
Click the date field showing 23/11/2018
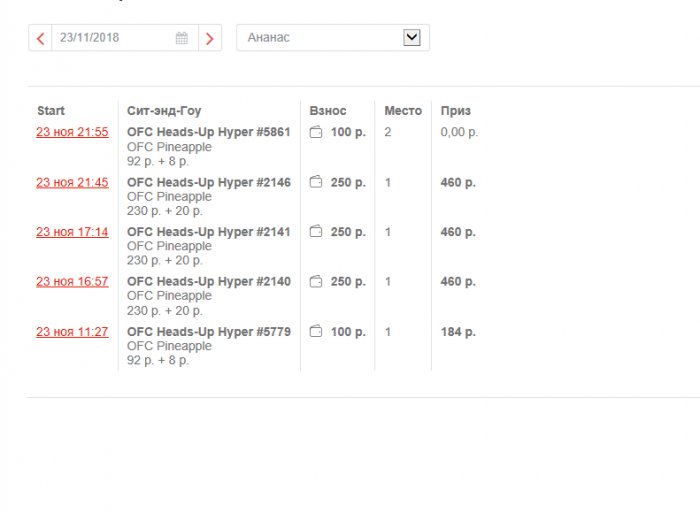click(x=125, y=38)
